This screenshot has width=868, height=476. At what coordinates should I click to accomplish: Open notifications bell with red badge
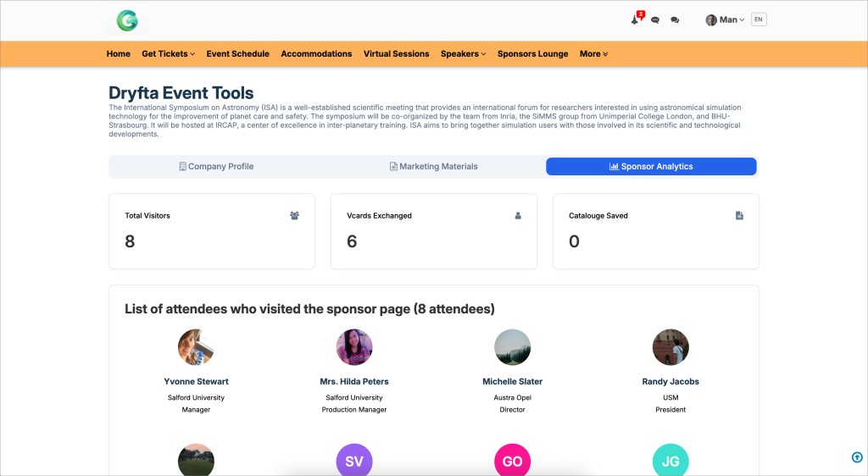(x=636, y=19)
